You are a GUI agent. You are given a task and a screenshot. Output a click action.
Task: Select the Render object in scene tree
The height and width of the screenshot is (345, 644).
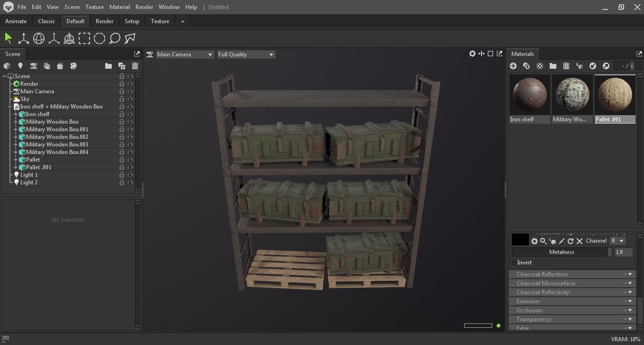(x=29, y=84)
